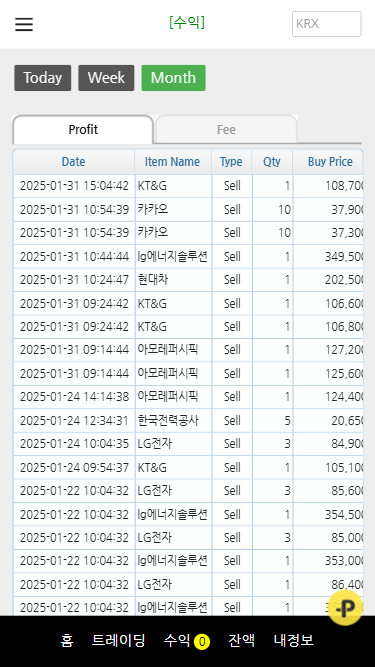This screenshot has width=375, height=667.
Task: Go to 홈 in bottom navigation
Action: tap(67, 640)
